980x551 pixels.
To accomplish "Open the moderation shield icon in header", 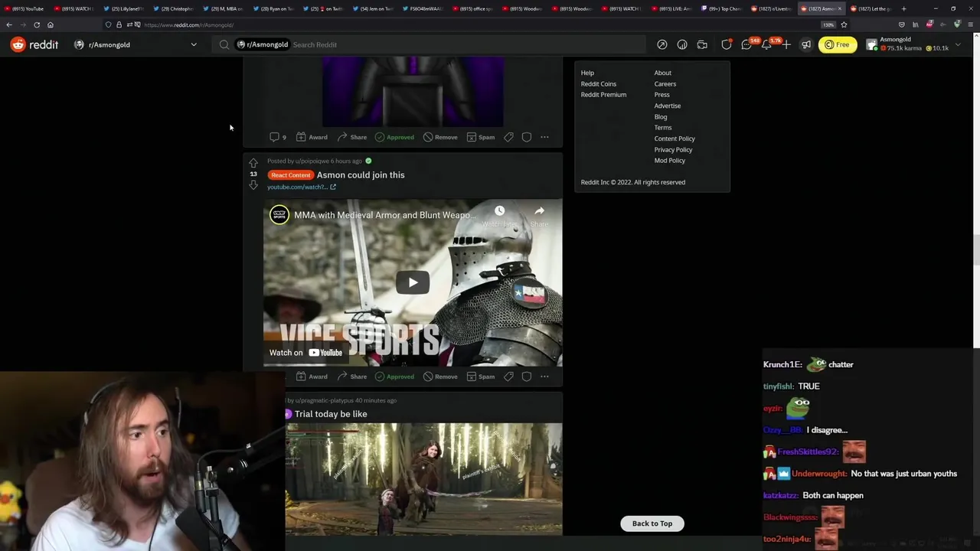I will 727,44.
